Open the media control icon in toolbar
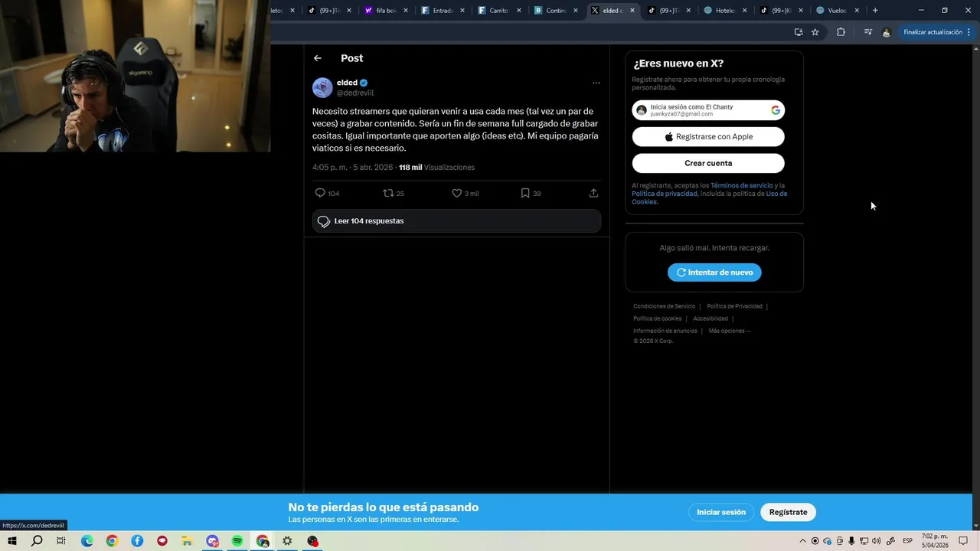 (867, 32)
